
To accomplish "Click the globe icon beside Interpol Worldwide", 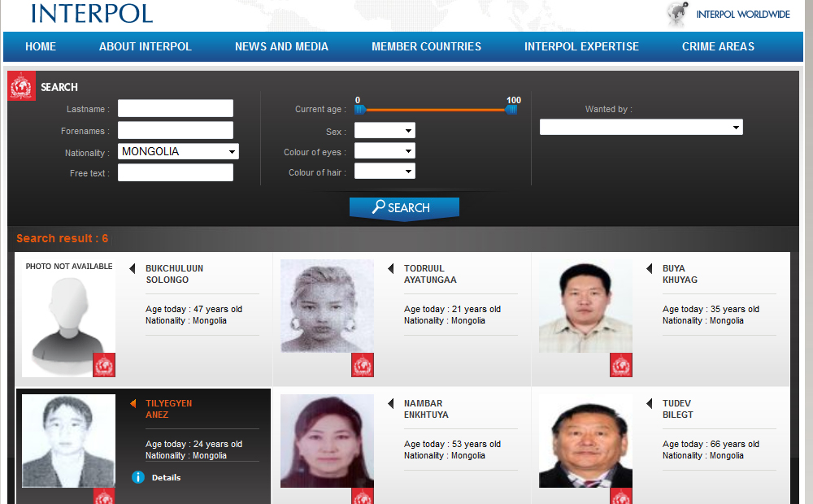I will click(676, 14).
